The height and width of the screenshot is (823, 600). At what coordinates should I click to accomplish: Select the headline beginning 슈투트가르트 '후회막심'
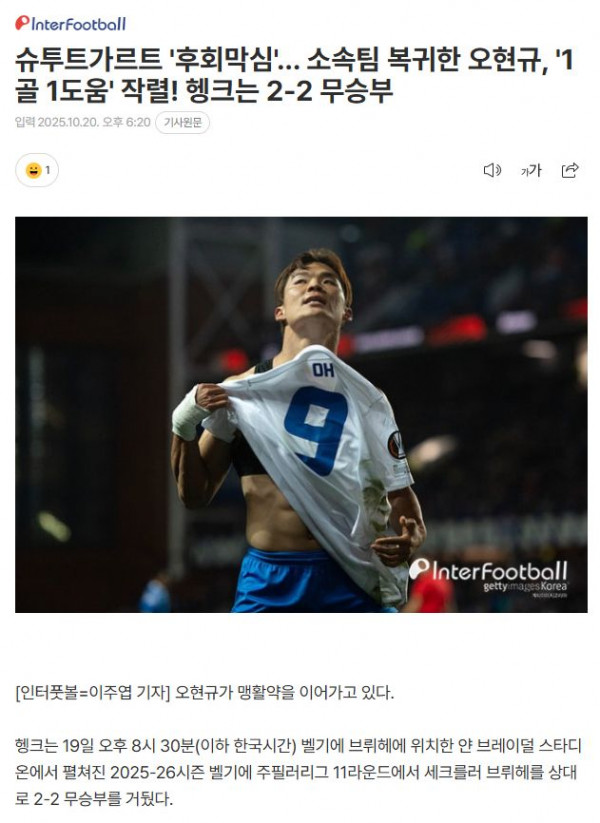293,76
